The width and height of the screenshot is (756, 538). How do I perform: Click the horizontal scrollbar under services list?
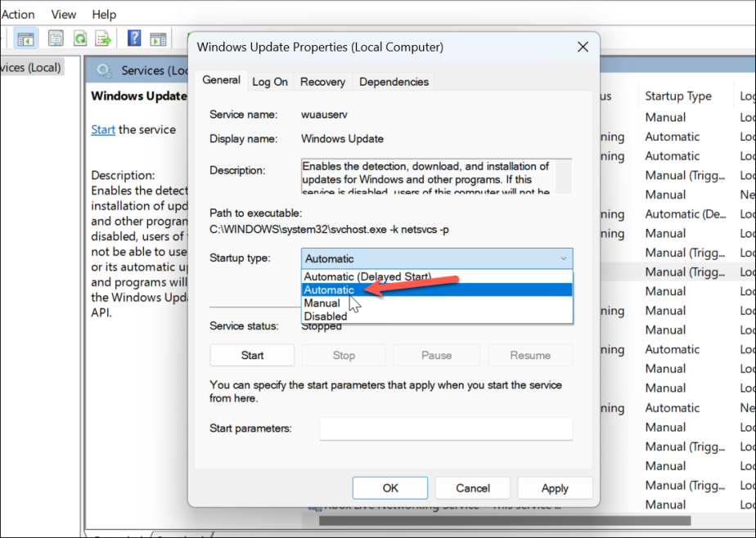point(505,521)
